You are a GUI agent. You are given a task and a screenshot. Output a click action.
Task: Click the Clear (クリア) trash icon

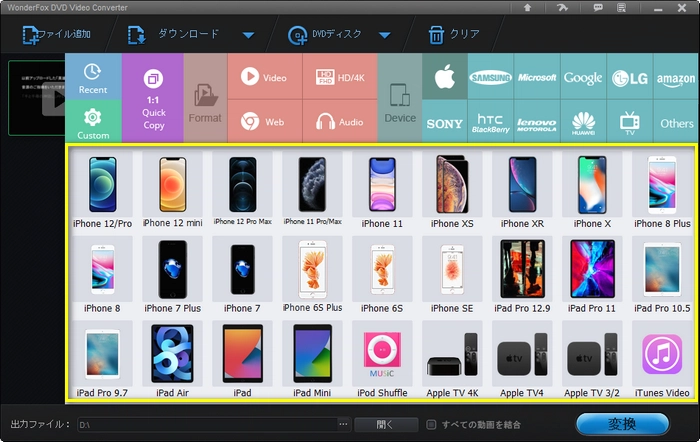coord(436,35)
